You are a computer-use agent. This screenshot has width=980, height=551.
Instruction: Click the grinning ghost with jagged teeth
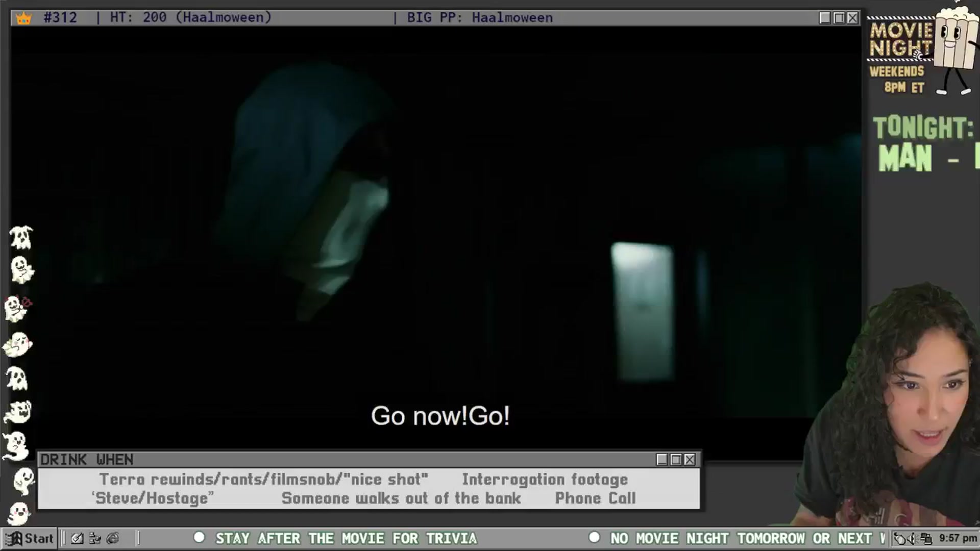[x=18, y=412]
